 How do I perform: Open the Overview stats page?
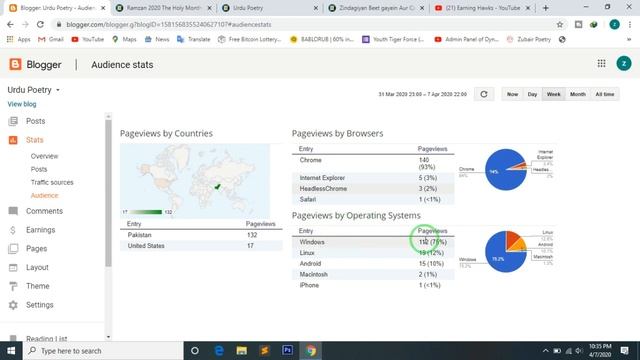pos(44,156)
